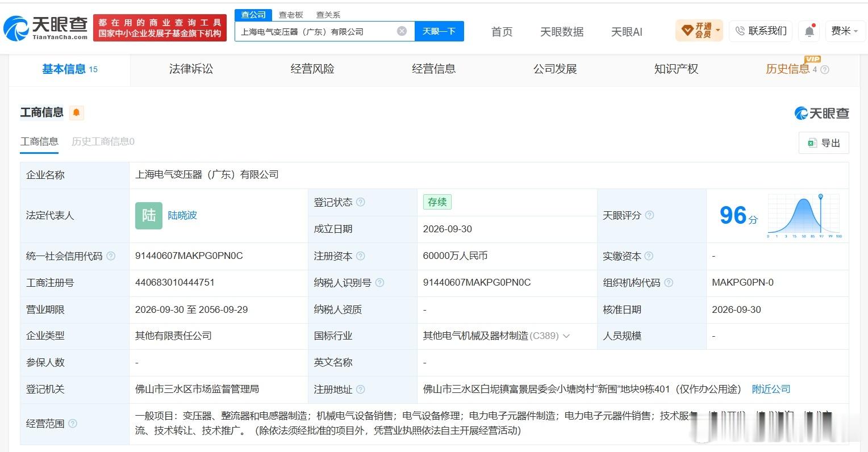Open 历史工商信息0 sub-tab
The image size is (868, 452).
tap(103, 141)
